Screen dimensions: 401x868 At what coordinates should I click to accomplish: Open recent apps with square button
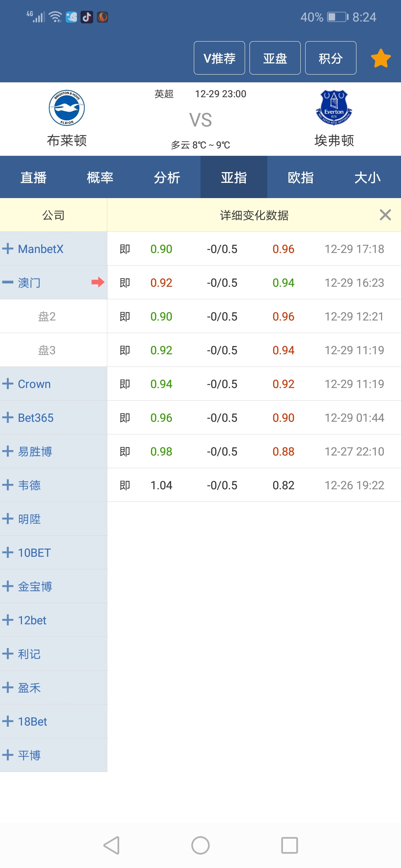point(289,845)
